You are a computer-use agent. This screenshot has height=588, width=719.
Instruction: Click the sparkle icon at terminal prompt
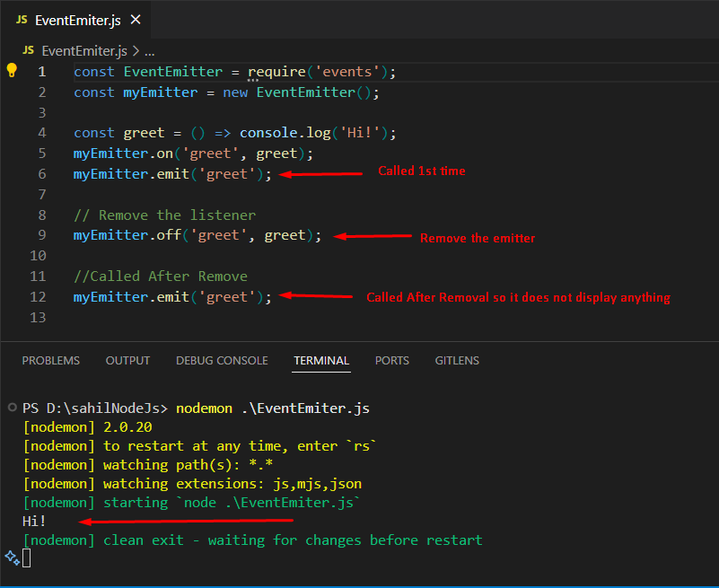point(12,557)
